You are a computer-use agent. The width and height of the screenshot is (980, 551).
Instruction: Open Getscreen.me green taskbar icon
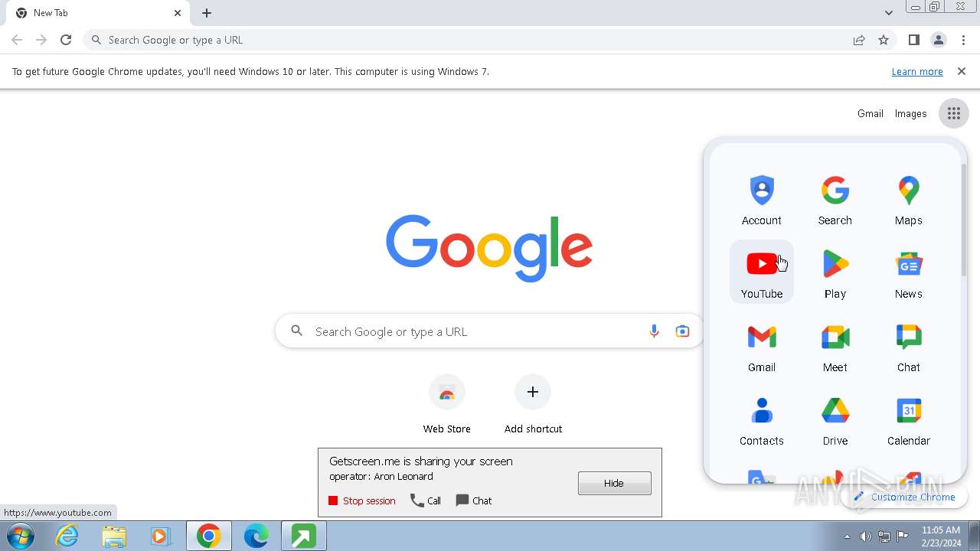[303, 536]
